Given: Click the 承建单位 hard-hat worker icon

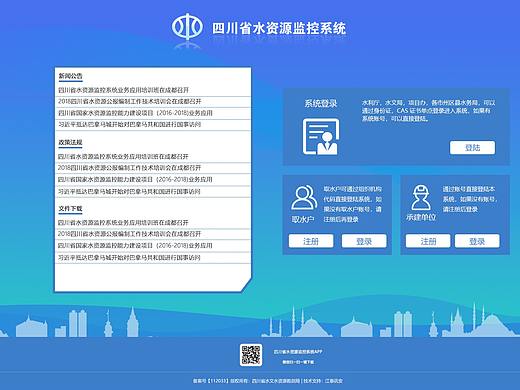Looking at the screenshot, I should point(421,198).
